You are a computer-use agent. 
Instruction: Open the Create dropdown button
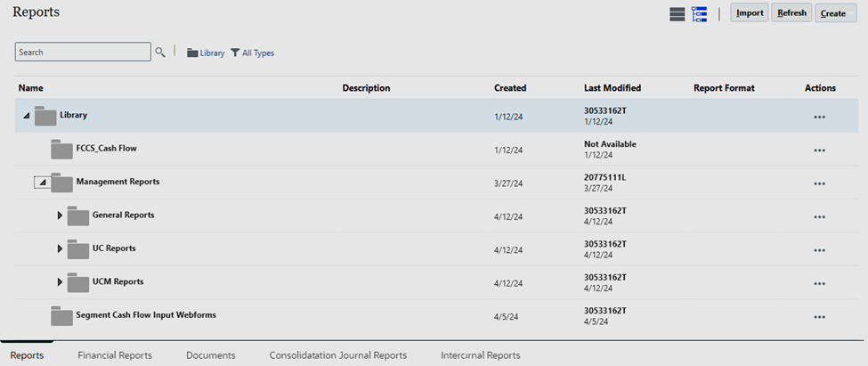[x=835, y=12]
